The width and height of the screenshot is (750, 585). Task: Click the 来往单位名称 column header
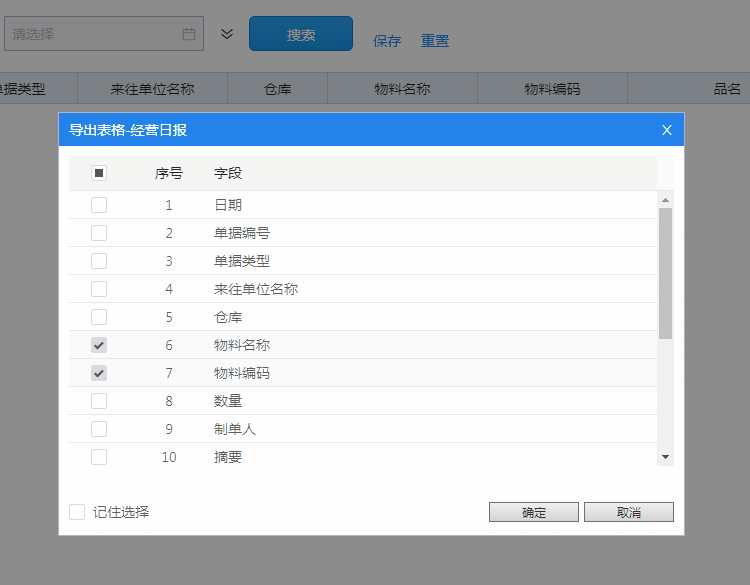[x=152, y=88]
